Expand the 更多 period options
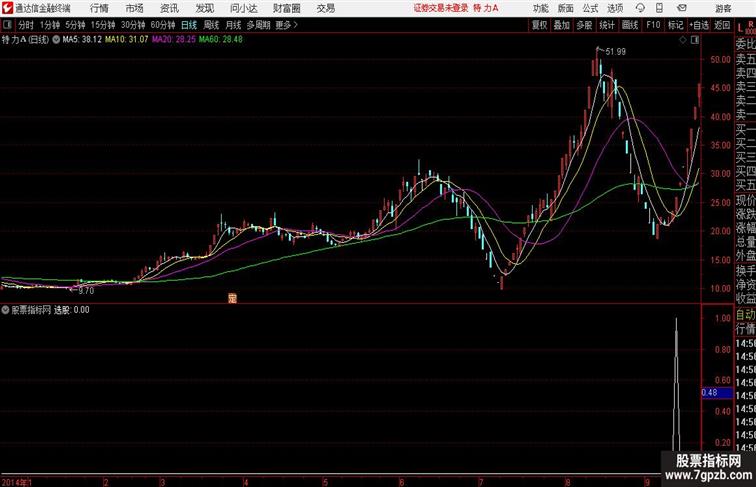This screenshot has width=756, height=487. [x=286, y=25]
